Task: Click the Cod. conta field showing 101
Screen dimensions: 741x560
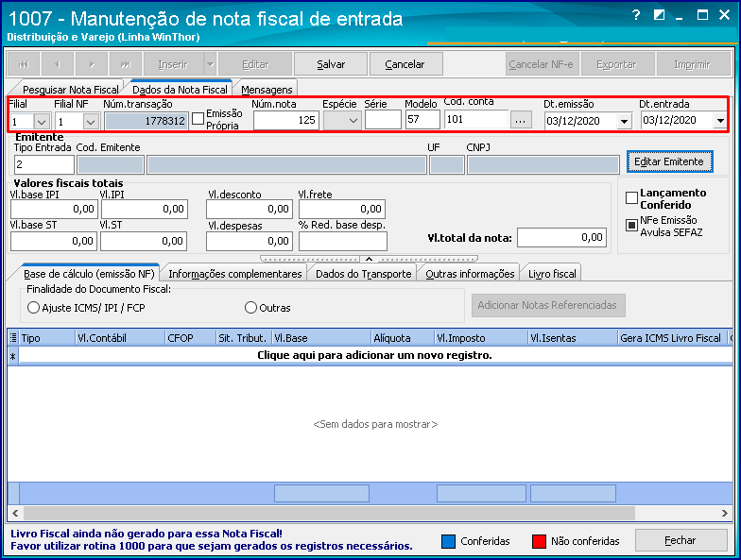Action: (476, 119)
